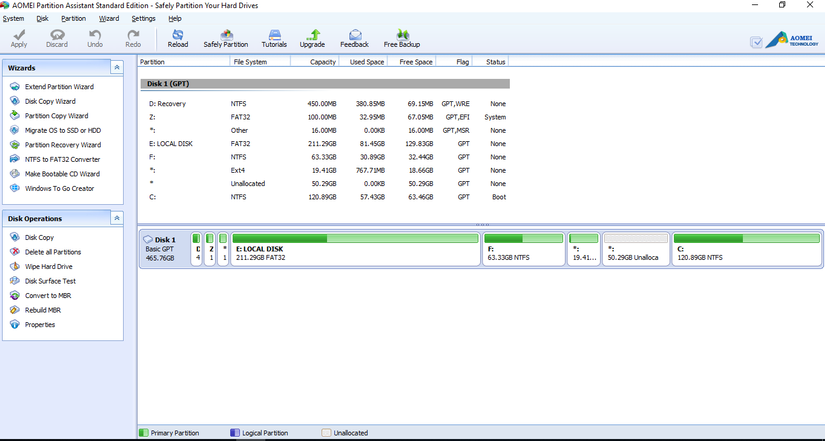The width and height of the screenshot is (825, 441).
Task: Sort by the File System column header
Action: [260, 62]
